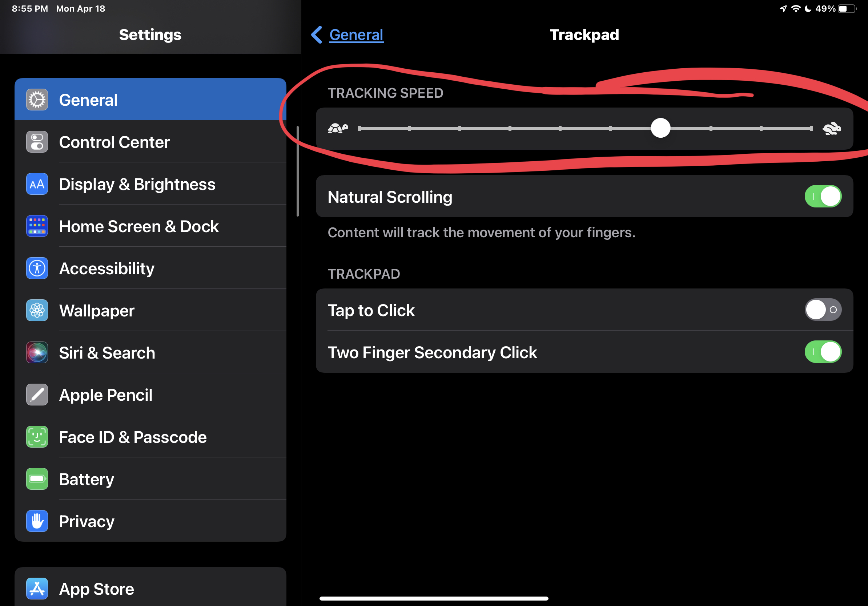Turn off Two Finger Secondary Click
Viewport: 868px width, 606px height.
click(x=823, y=352)
